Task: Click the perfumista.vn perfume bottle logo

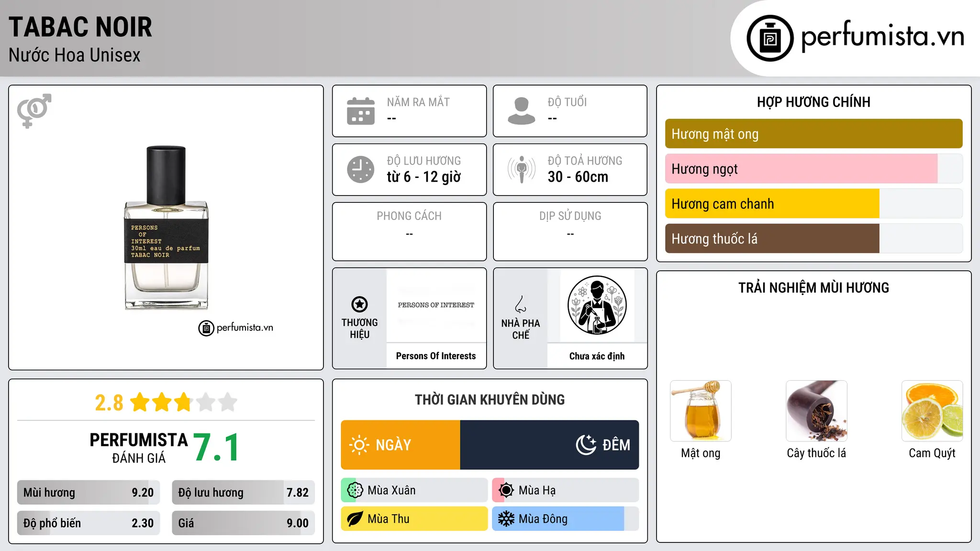Action: coord(770,38)
